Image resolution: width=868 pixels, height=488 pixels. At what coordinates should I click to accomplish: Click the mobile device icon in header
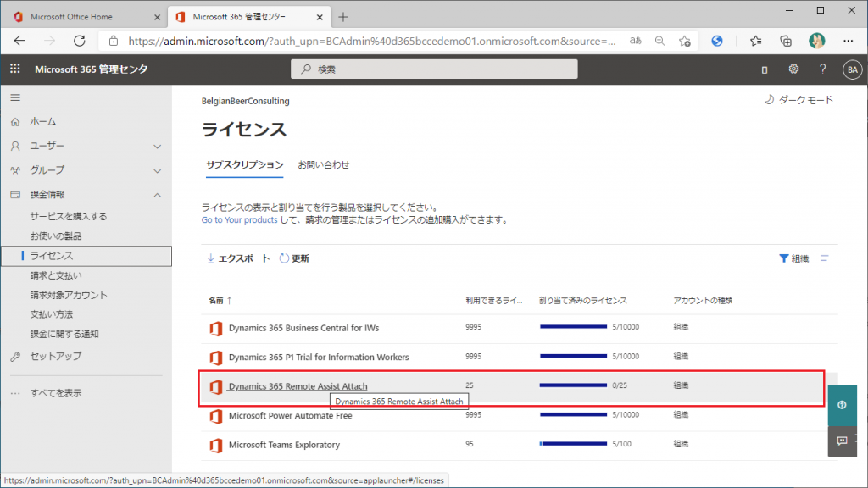click(765, 69)
